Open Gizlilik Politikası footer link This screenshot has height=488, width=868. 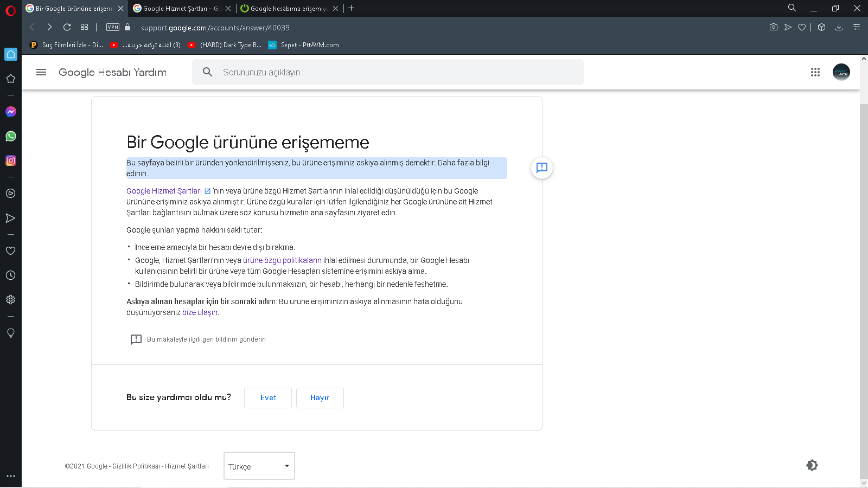coord(136,466)
